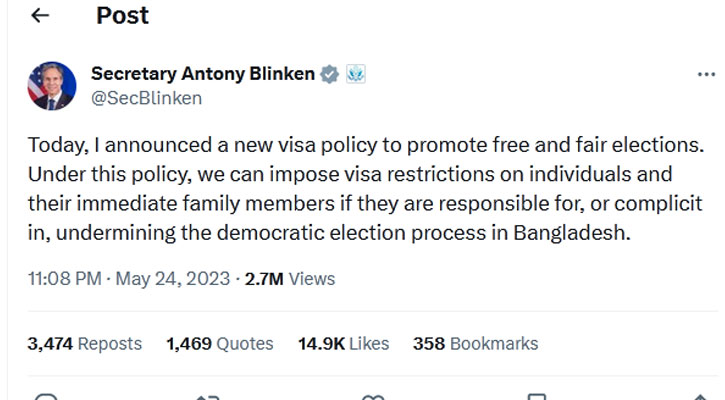View the 2.7M Views analytics
The height and width of the screenshot is (400, 725).
[x=297, y=278]
